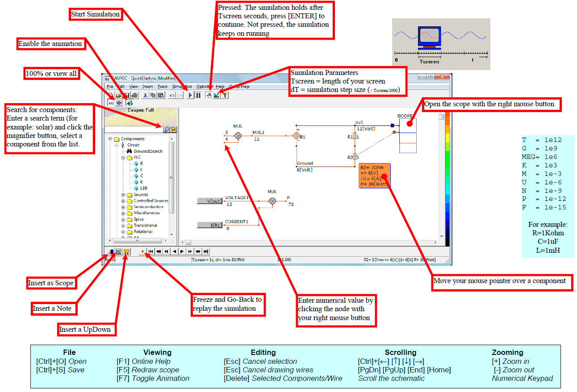Click the Open file toolbar icon

pos(119,95)
